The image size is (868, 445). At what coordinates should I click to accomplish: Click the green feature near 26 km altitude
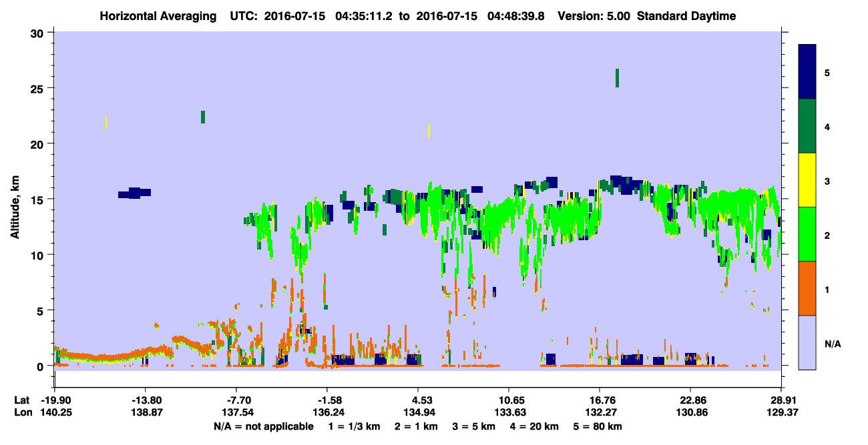(x=617, y=77)
